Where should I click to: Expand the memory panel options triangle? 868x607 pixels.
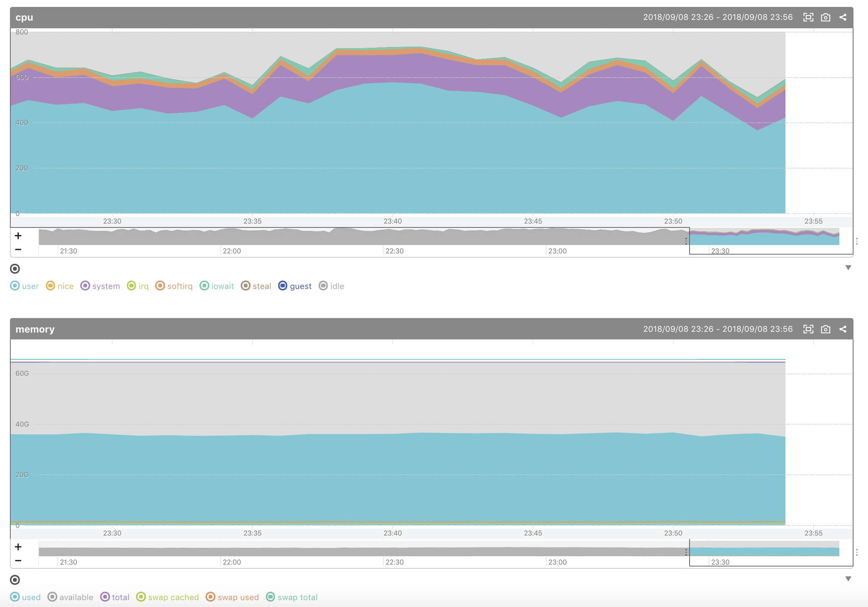849,579
